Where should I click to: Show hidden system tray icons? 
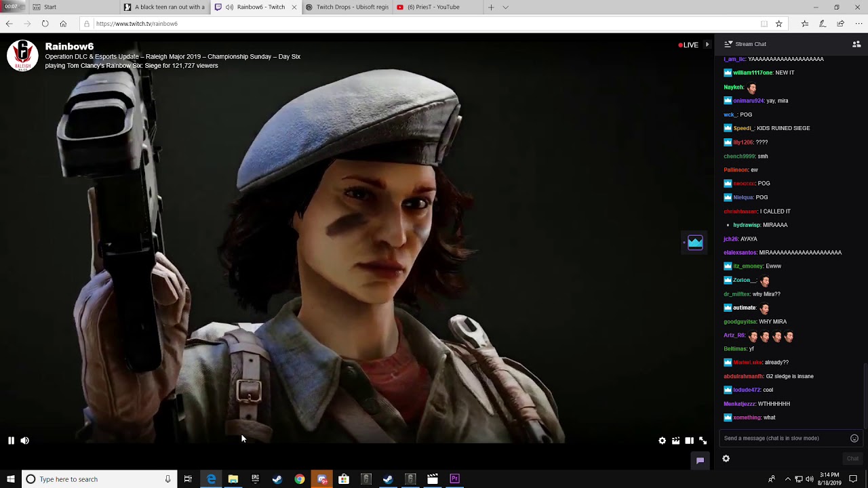[787, 479]
